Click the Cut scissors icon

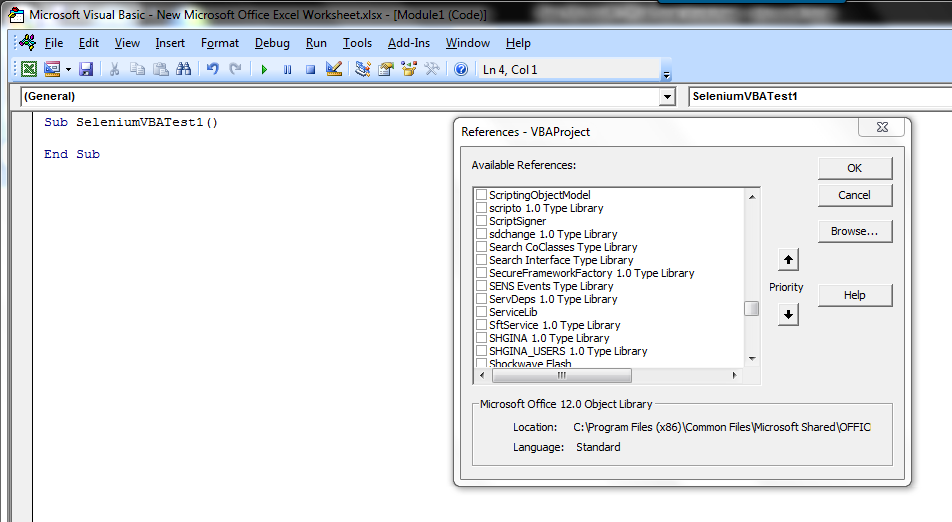tap(114, 69)
